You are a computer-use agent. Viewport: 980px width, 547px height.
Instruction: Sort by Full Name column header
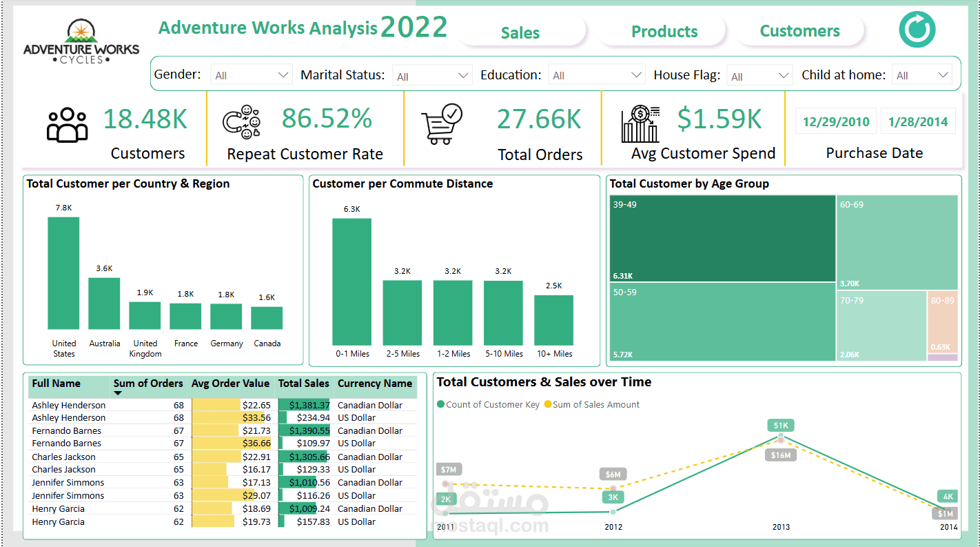tap(57, 384)
